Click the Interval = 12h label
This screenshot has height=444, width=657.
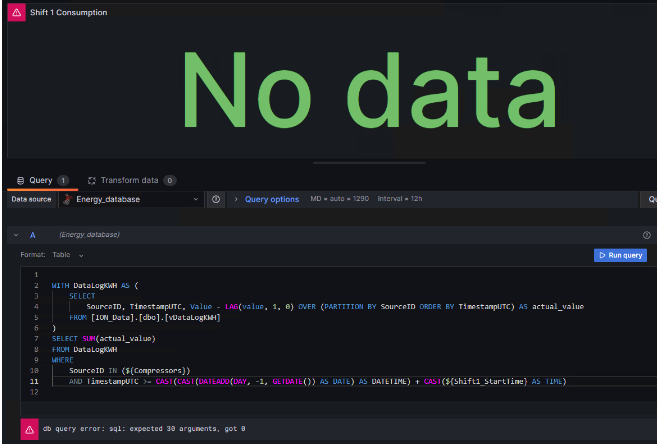tap(400, 199)
